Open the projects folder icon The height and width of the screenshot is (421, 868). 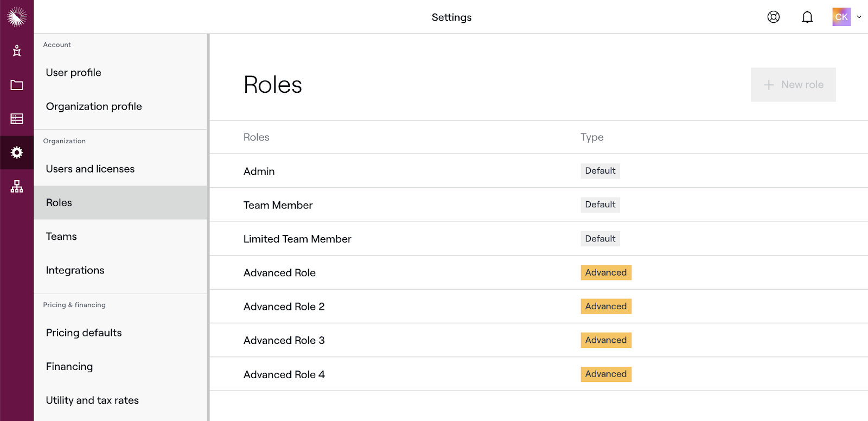click(17, 85)
